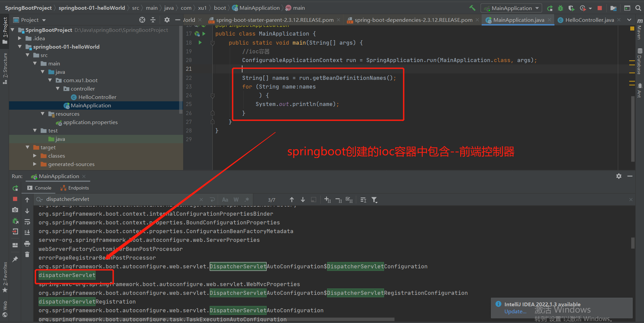Close the MainApplication.java editor tab

pyautogui.click(x=549, y=20)
